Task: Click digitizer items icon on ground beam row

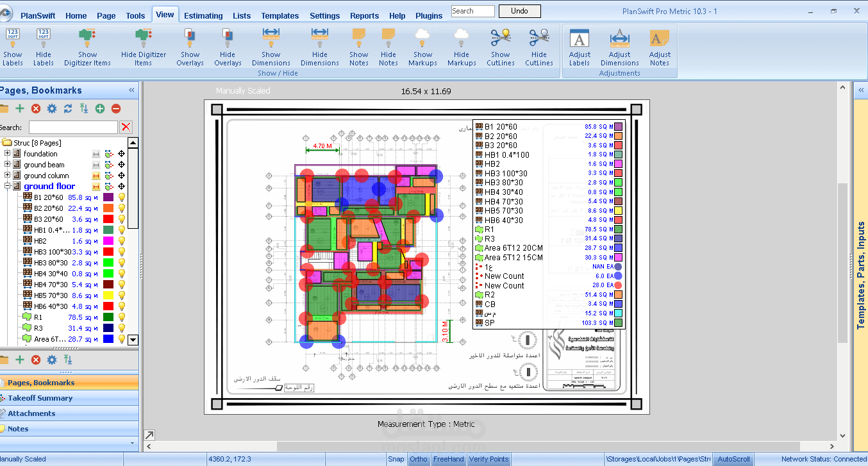Action: 108,165
